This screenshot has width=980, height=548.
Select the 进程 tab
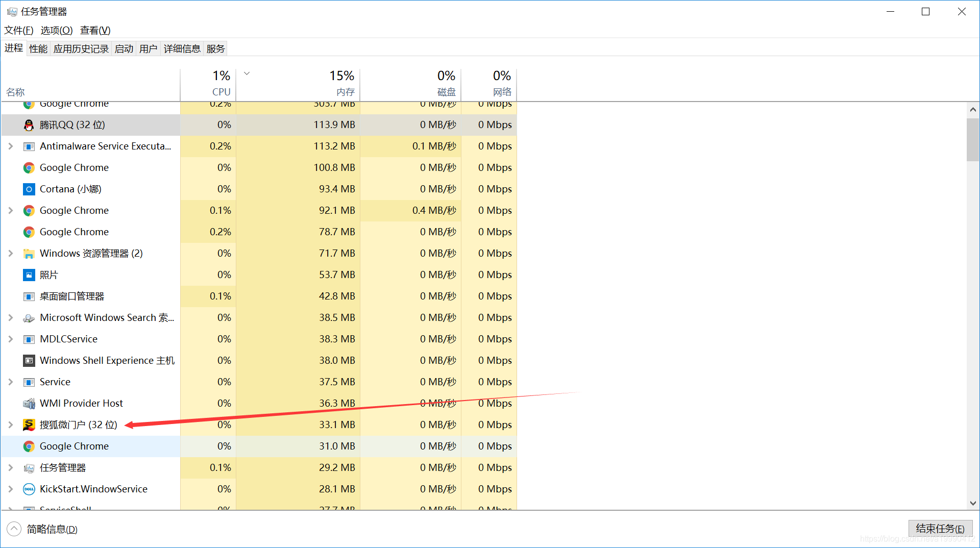click(x=14, y=48)
